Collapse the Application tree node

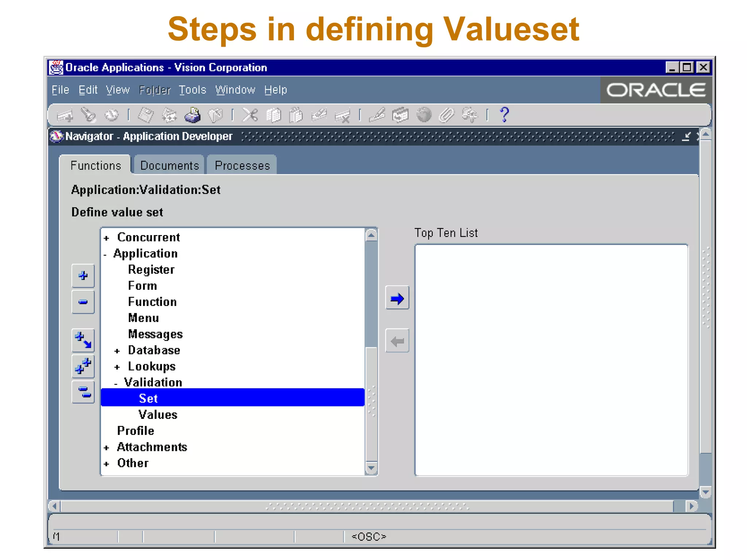click(x=105, y=255)
